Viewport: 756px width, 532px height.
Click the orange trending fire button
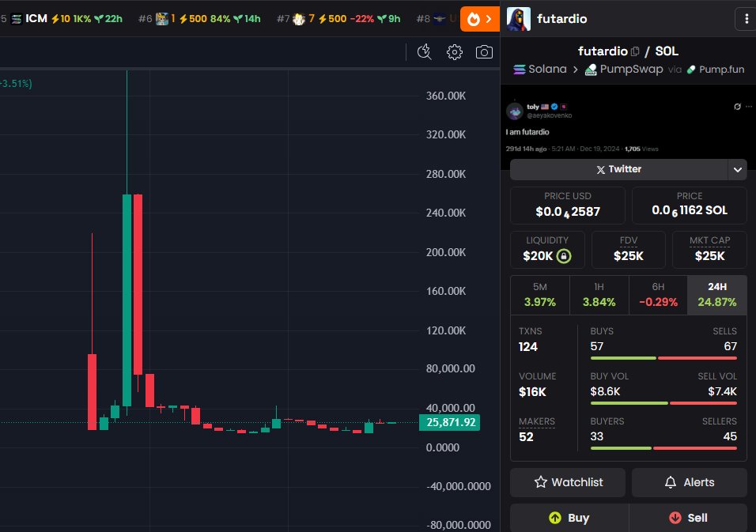point(479,19)
